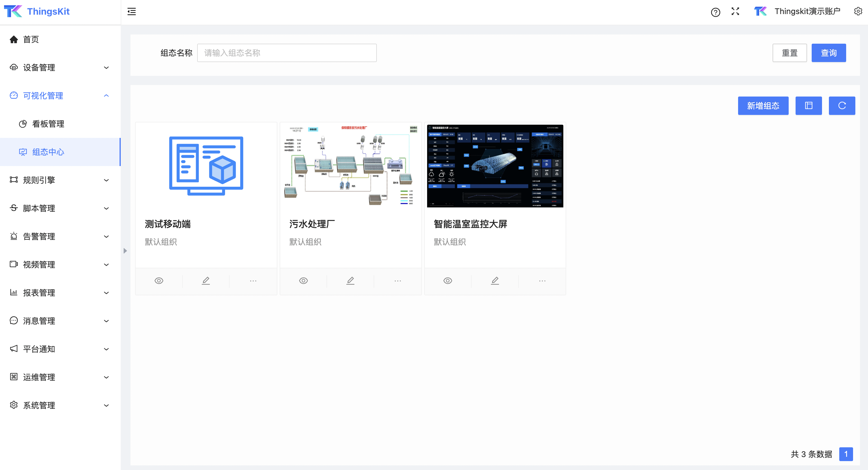Open the 报表管理 menu label

39,293
